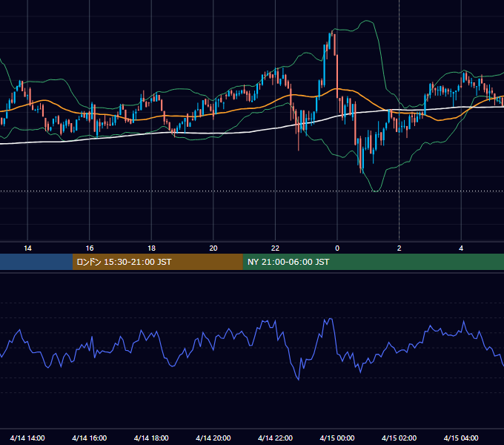Click the 4/14 14:00 date label
Image resolution: width=504 pixels, height=445 pixels.
point(27,438)
